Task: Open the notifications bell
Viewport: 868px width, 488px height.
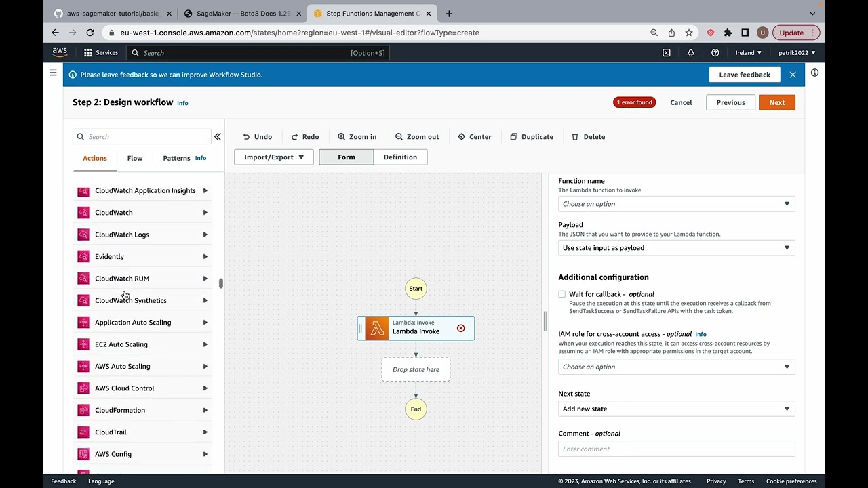Action: 691,52
